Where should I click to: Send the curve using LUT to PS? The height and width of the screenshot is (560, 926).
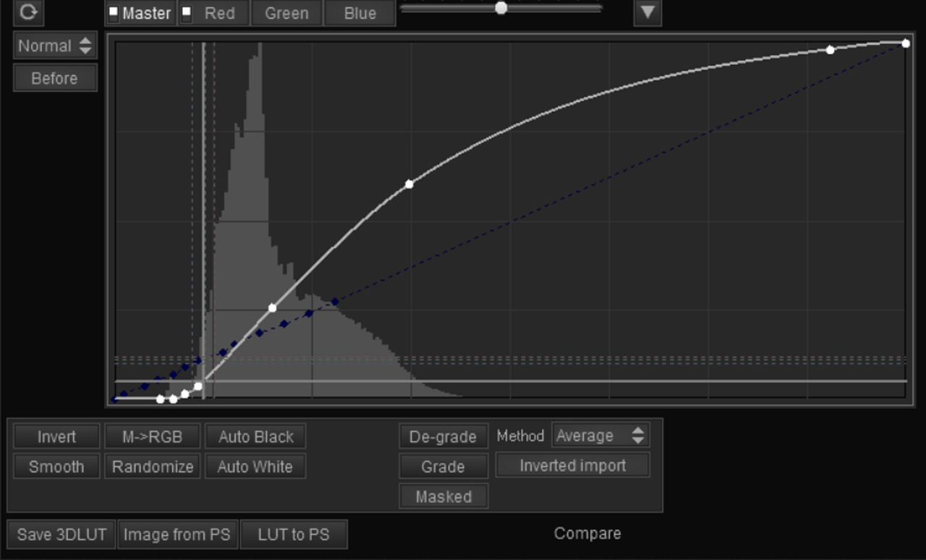(x=294, y=535)
